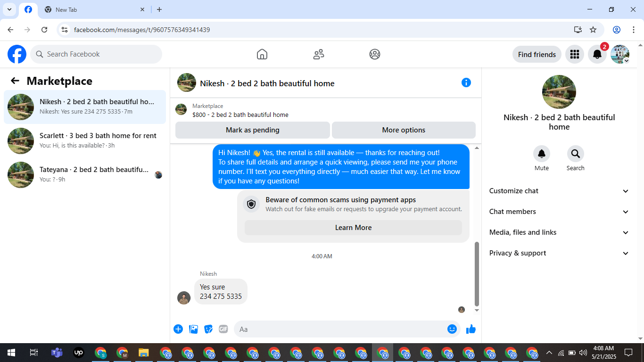Open the account profile picture menu
Image resolution: width=644 pixels, height=362 pixels.
620,54
